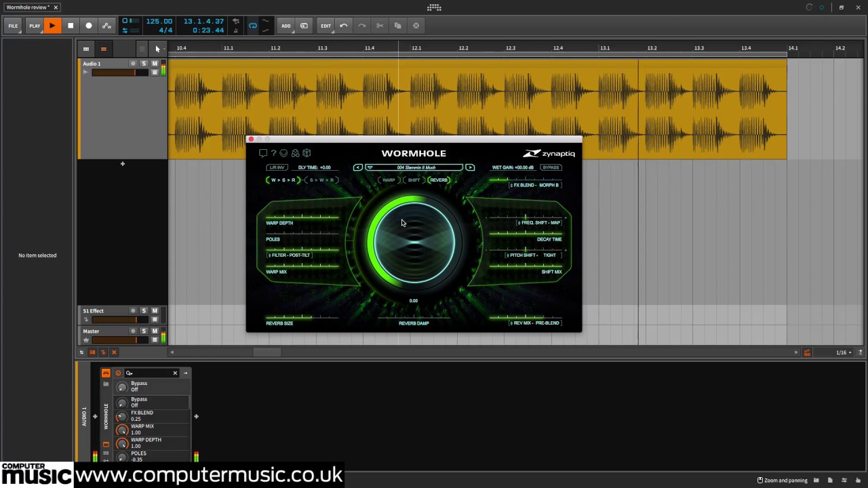Redo with the toolbar redo arrow
This screenshot has width=868, height=488.
tap(362, 26)
